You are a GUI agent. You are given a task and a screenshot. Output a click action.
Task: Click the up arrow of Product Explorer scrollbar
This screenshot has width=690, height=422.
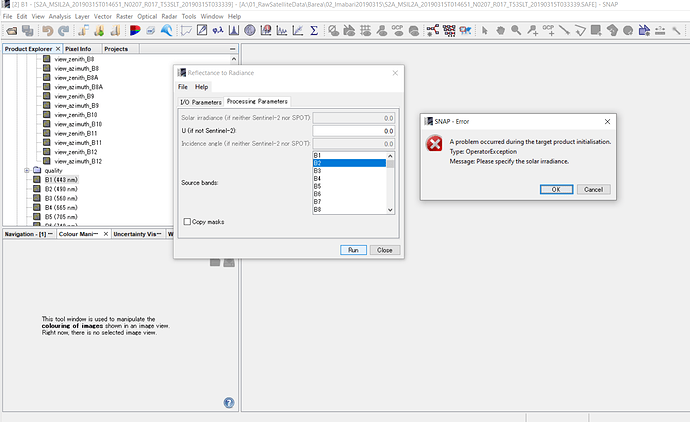(234, 59)
